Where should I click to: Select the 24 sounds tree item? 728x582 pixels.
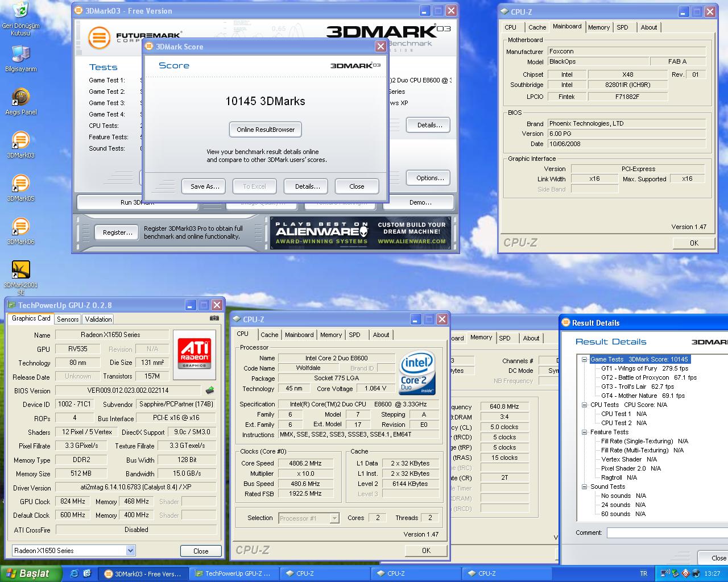click(x=623, y=505)
